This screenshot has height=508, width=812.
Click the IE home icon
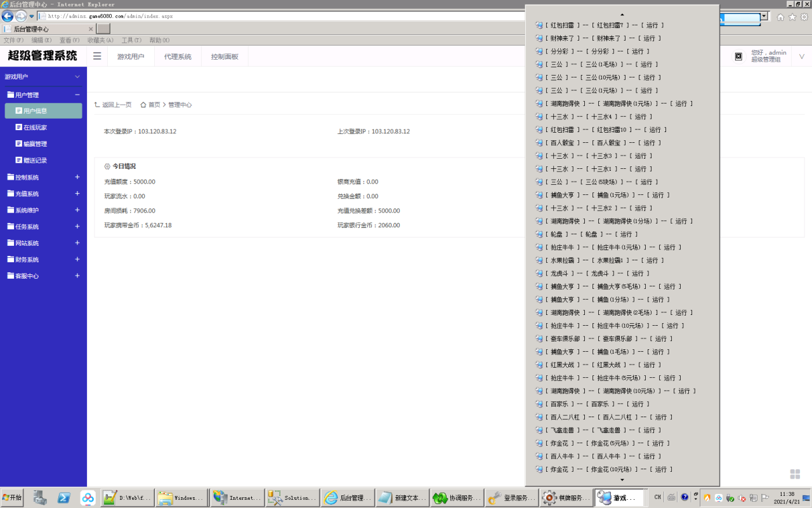tap(780, 17)
